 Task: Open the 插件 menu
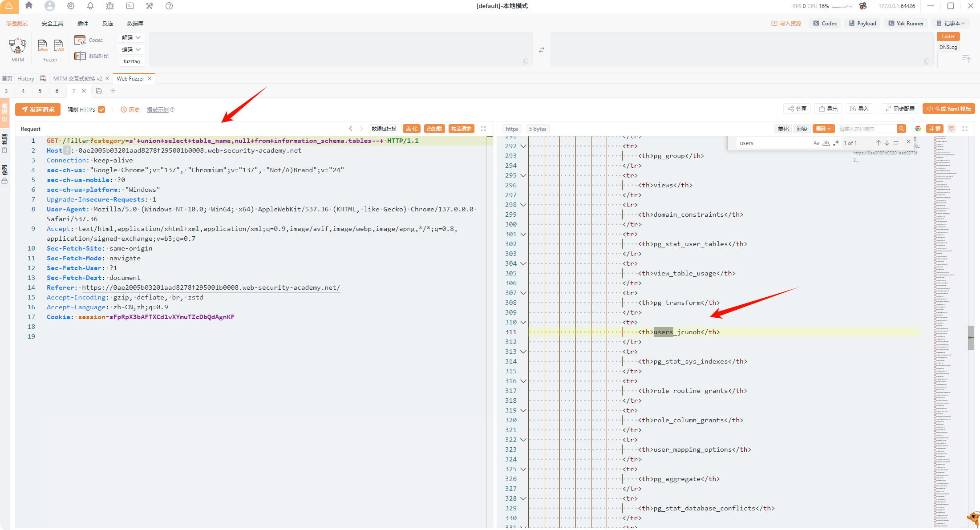tap(82, 23)
